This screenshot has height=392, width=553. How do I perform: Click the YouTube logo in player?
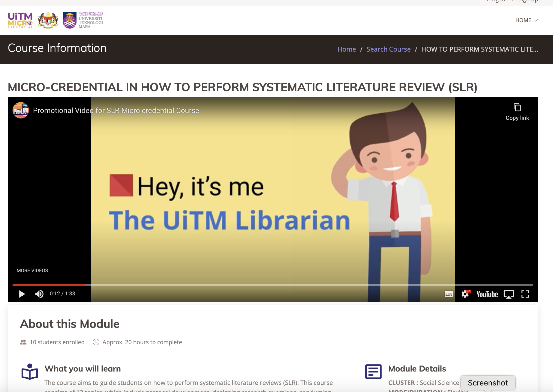[487, 294]
